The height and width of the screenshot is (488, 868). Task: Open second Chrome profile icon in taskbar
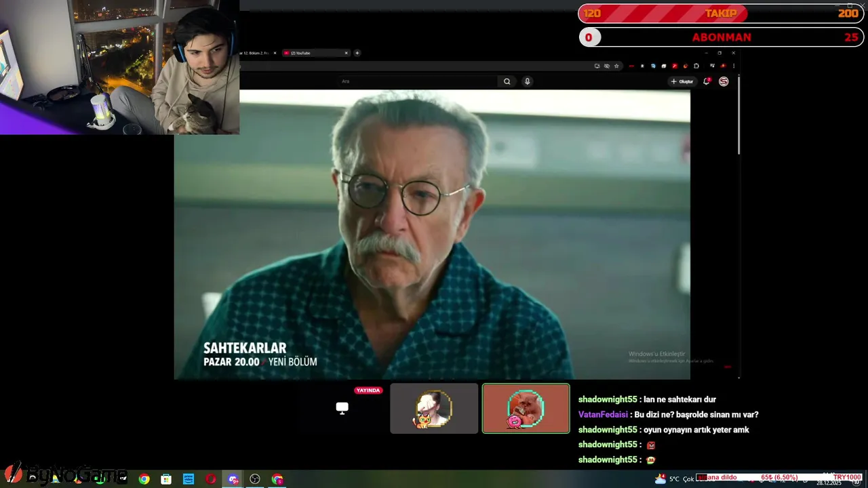point(277,479)
